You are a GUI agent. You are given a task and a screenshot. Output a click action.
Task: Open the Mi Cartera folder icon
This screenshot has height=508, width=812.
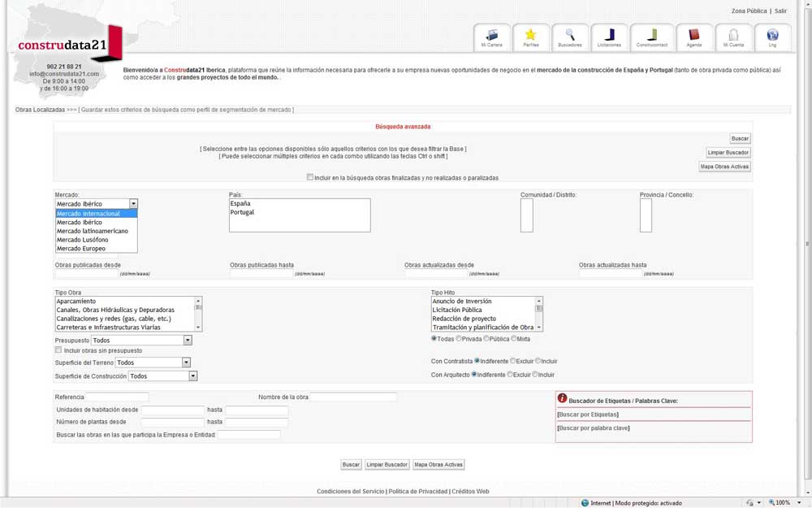491,37
